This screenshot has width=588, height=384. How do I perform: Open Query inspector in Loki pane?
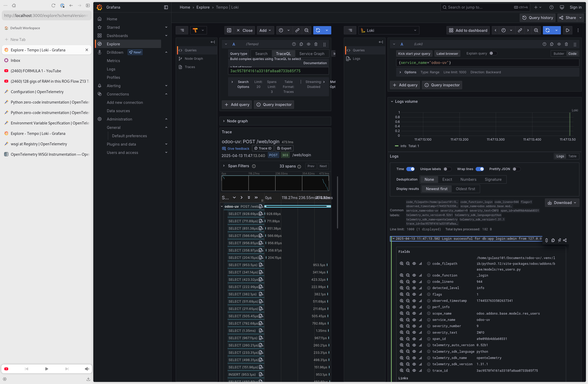point(442,85)
